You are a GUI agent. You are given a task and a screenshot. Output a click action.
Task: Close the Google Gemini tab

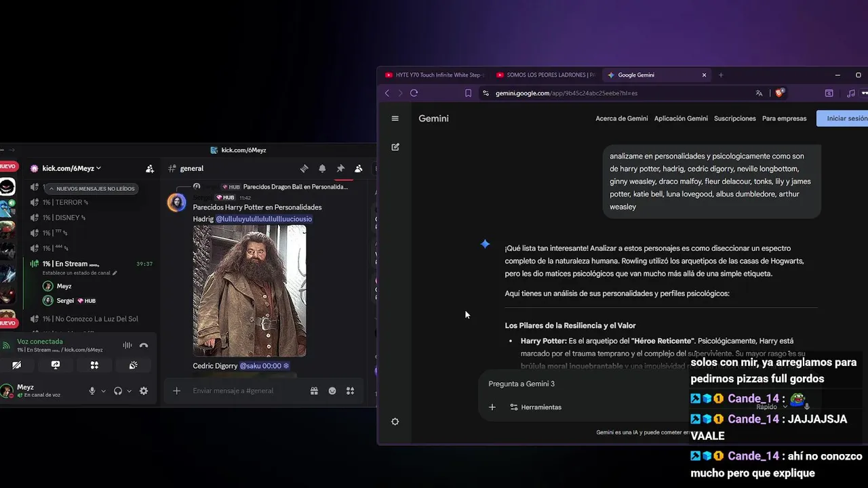click(x=704, y=75)
